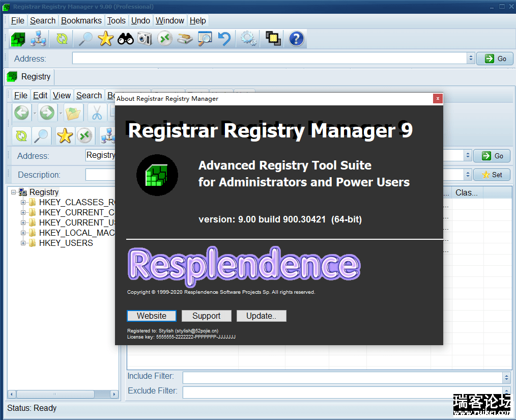Expand the HKEY_CURRENT_USER tree node

[x=23, y=222]
